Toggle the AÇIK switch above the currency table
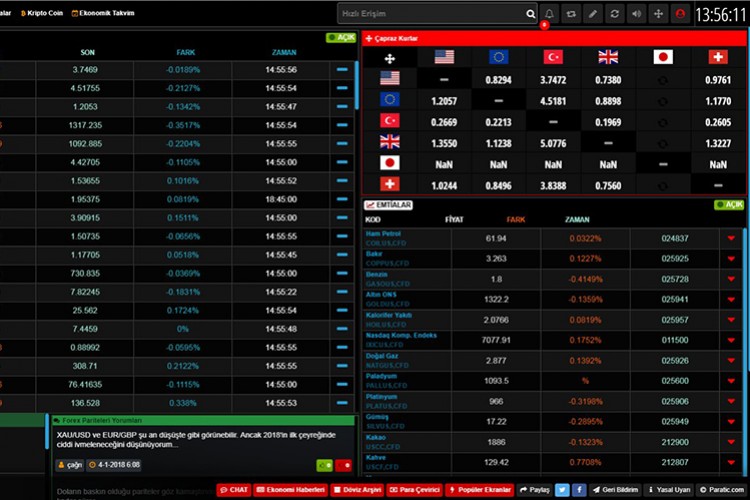Viewport: 750px width, 500px height. pos(340,37)
